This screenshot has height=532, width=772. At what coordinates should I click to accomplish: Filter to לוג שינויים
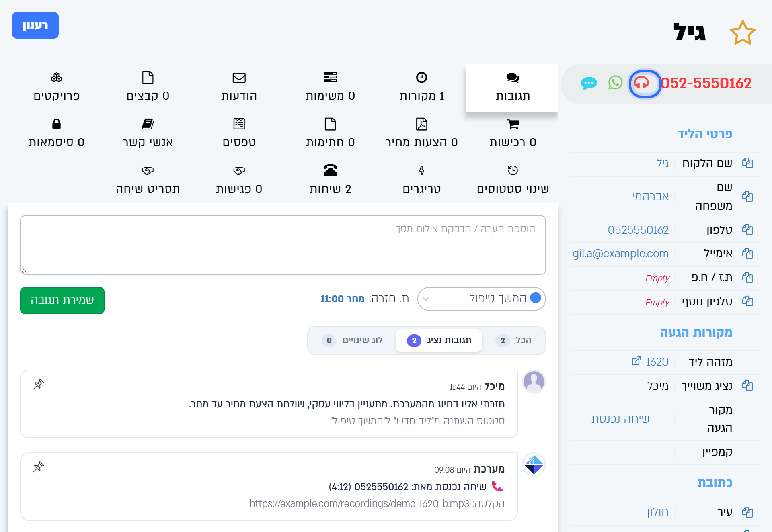pos(353,340)
